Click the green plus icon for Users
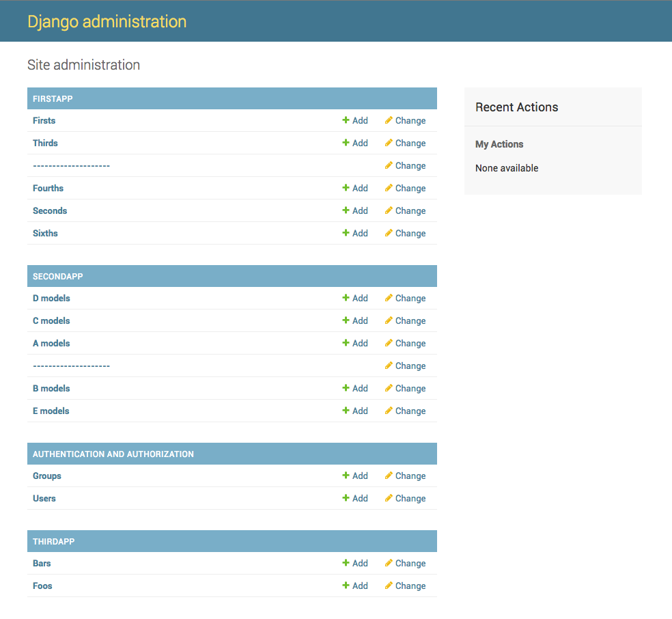This screenshot has width=672, height=619. click(x=346, y=497)
